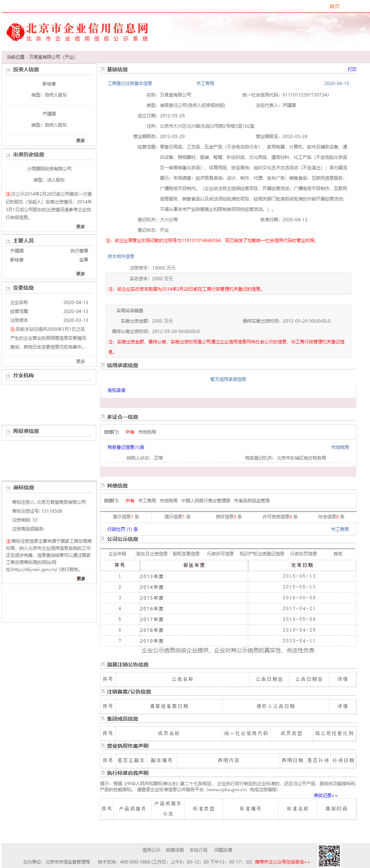Image resolution: width=370 pixels, height=868 pixels.
Task: Open 税务登记信息(1)条 link
Action: (x=126, y=447)
